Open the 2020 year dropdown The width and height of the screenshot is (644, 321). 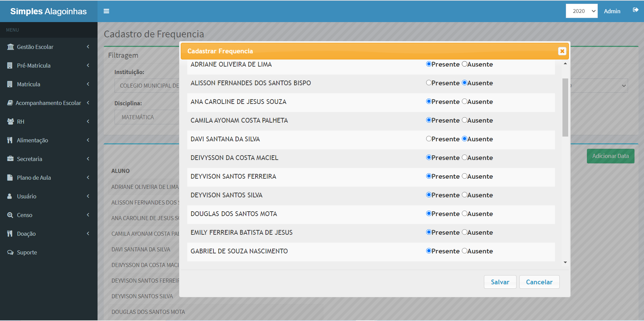581,11
